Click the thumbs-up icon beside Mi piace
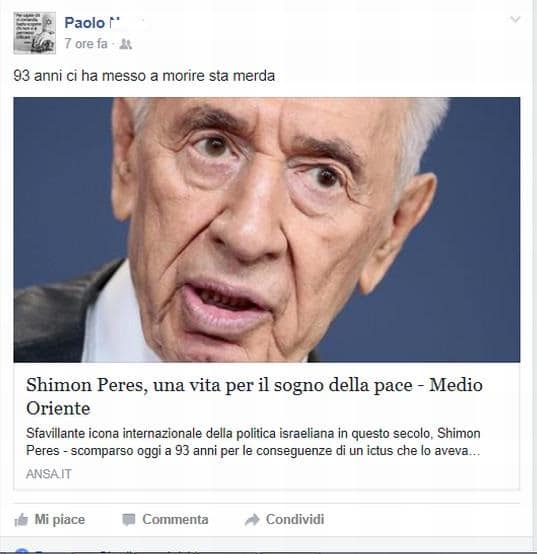537x554 pixels. point(21,520)
